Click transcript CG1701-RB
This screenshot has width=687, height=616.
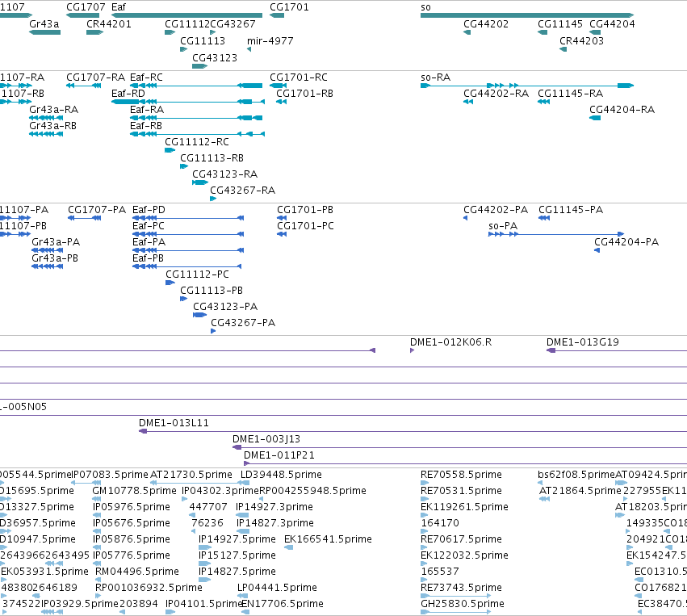point(304,94)
